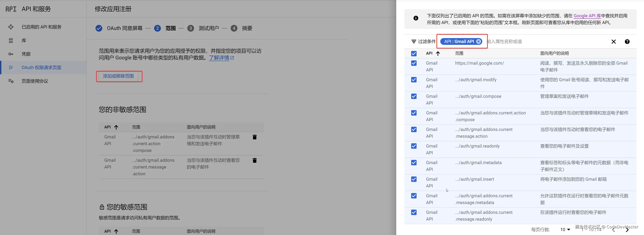644x235 pixels.
Task: Click the add or remove scopes button
Action: click(118, 76)
